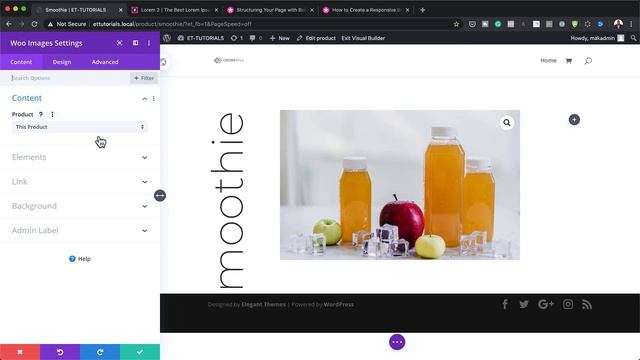Open the This Product dropdown
Image resolution: width=640 pixels, height=360 pixels.
[80, 127]
